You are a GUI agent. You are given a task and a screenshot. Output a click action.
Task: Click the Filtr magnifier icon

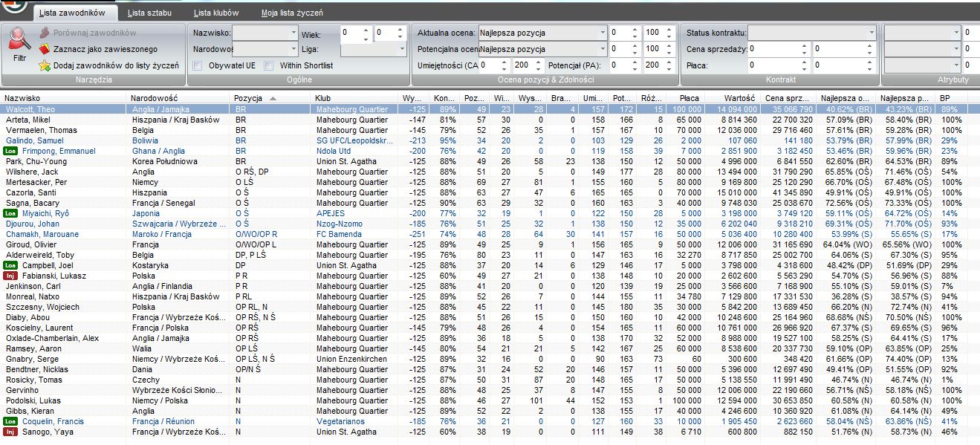pos(19,39)
